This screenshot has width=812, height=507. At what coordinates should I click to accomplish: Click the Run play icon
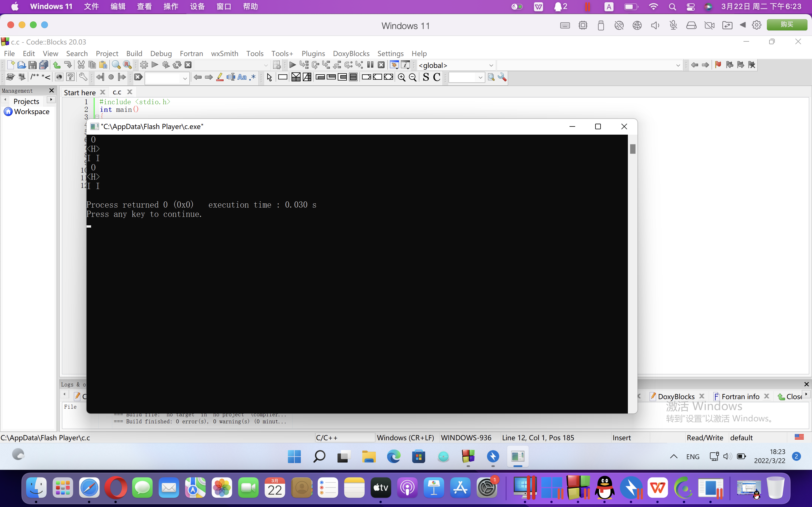click(x=155, y=65)
